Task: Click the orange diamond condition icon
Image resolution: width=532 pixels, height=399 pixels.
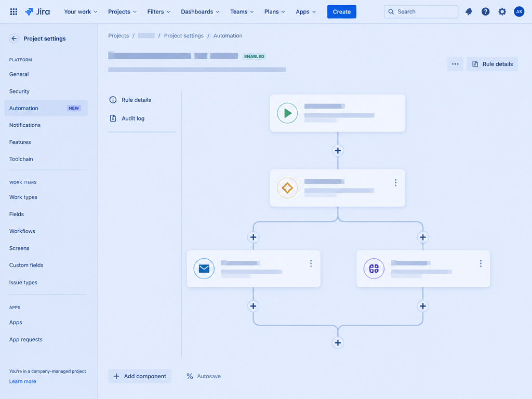Action: tap(287, 188)
